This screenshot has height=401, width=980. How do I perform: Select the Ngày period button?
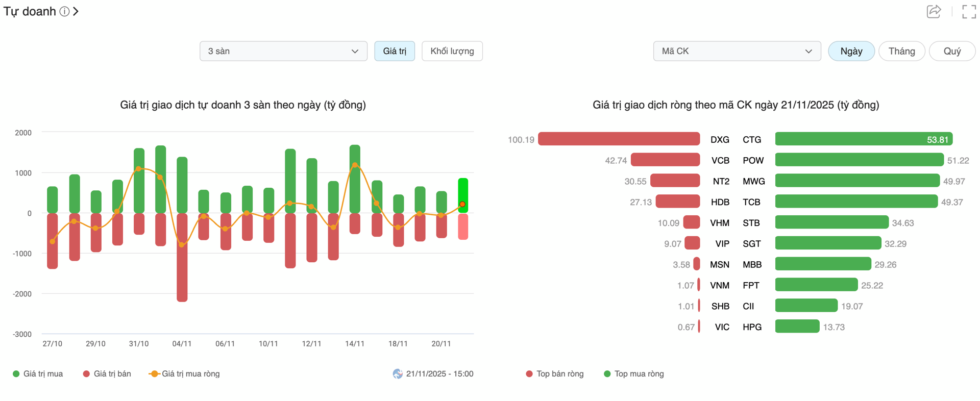click(x=851, y=51)
